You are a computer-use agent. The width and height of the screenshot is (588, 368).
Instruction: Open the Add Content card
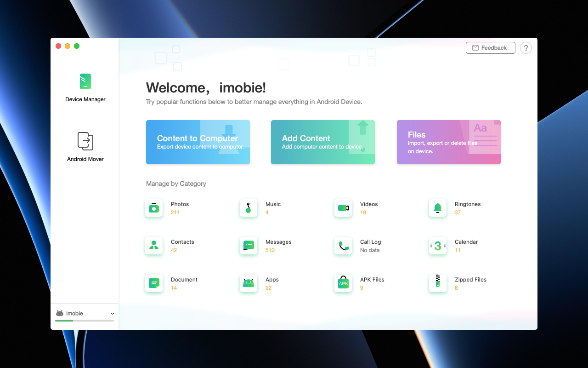click(323, 142)
